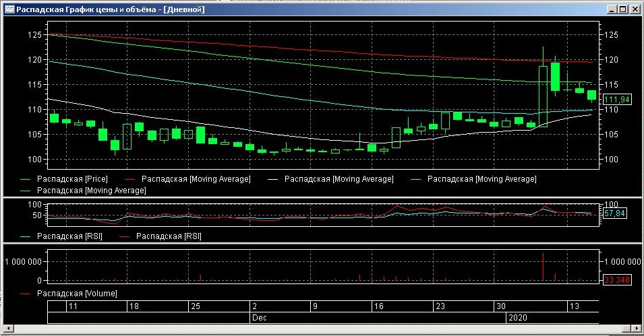Click the horizontal scrollbar right arrow
The width and height of the screenshot is (644, 336).
(x=636, y=329)
